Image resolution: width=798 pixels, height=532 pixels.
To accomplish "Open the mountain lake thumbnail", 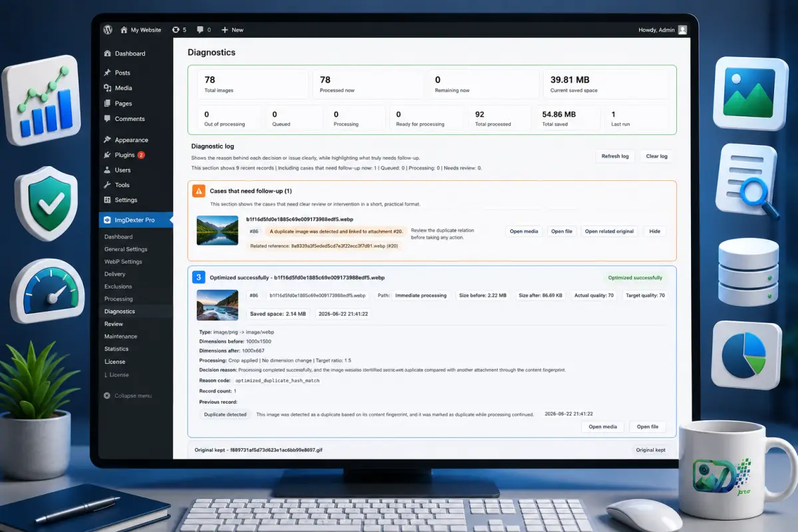I will (217, 230).
